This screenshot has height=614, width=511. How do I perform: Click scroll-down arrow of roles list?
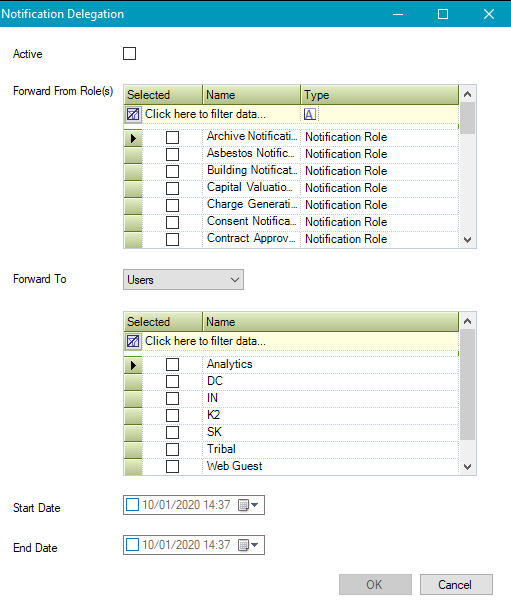(x=468, y=240)
